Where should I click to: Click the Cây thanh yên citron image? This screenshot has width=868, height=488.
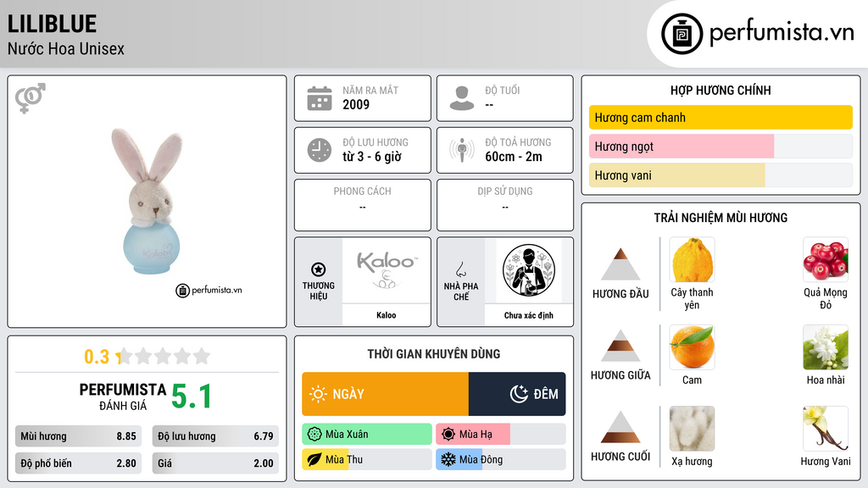click(x=692, y=259)
